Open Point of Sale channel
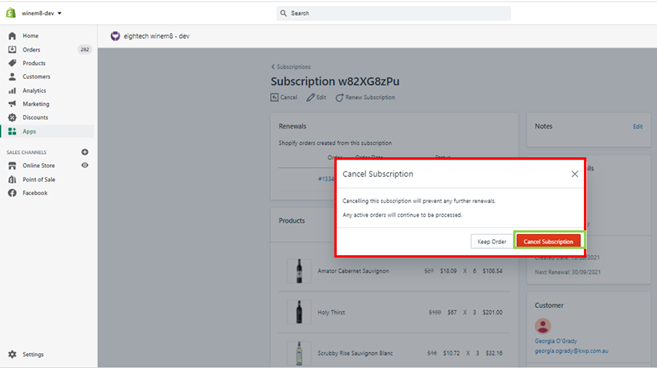 (39, 179)
